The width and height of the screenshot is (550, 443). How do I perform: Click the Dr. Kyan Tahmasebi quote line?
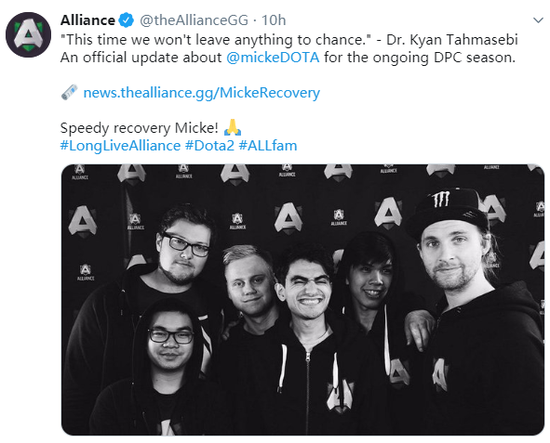point(289,40)
